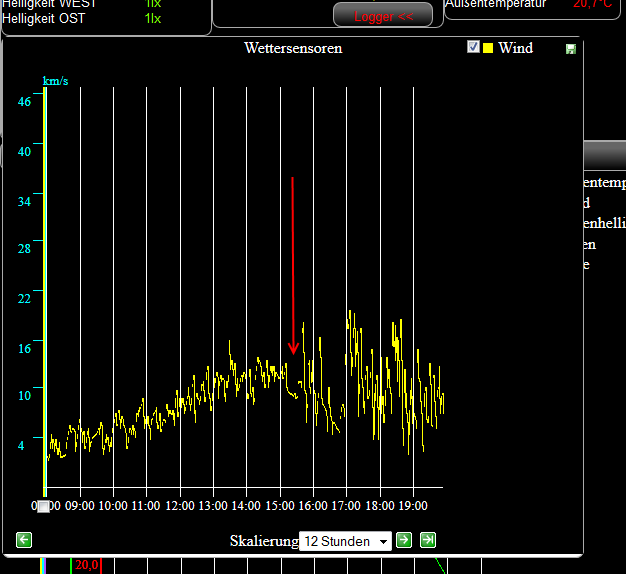The image size is (626, 574).
Task: Jump to latest data with skip-to-end arrow
Action: point(428,540)
